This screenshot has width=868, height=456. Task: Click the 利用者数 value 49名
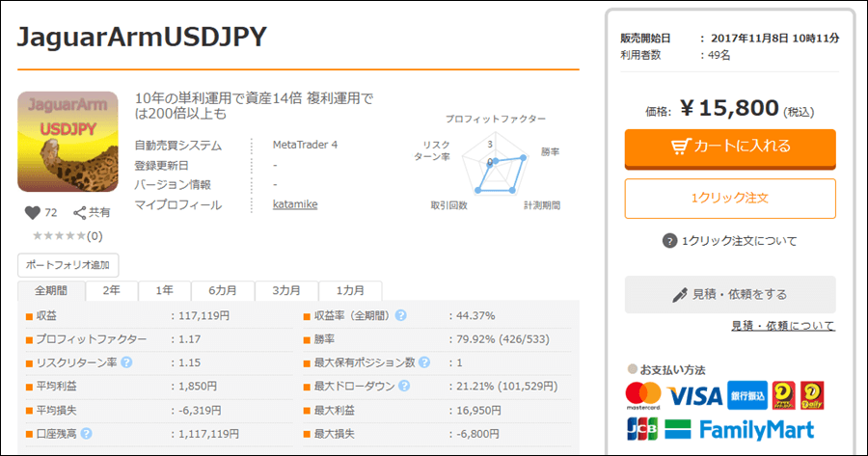pyautogui.click(x=719, y=55)
